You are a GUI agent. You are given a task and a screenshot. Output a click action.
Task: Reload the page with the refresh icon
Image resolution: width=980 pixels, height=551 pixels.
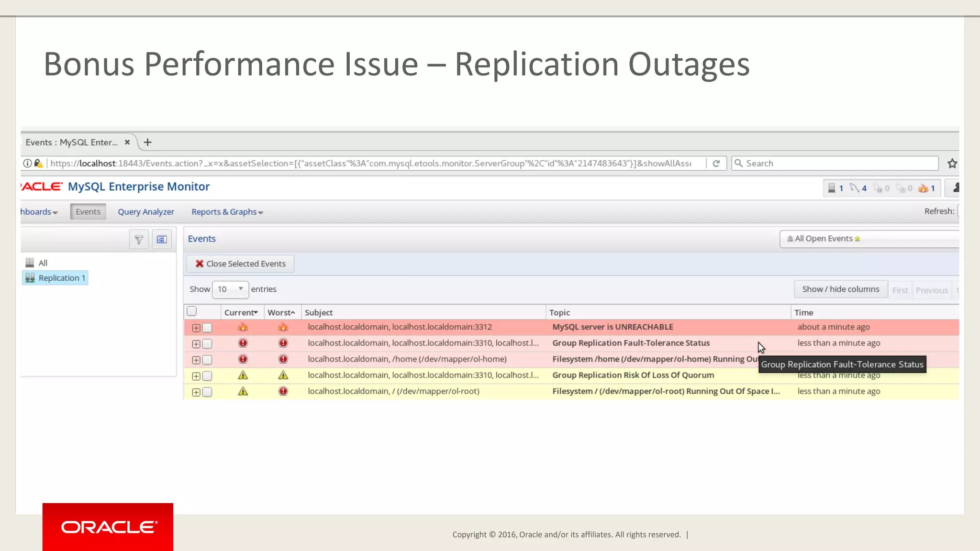(716, 163)
